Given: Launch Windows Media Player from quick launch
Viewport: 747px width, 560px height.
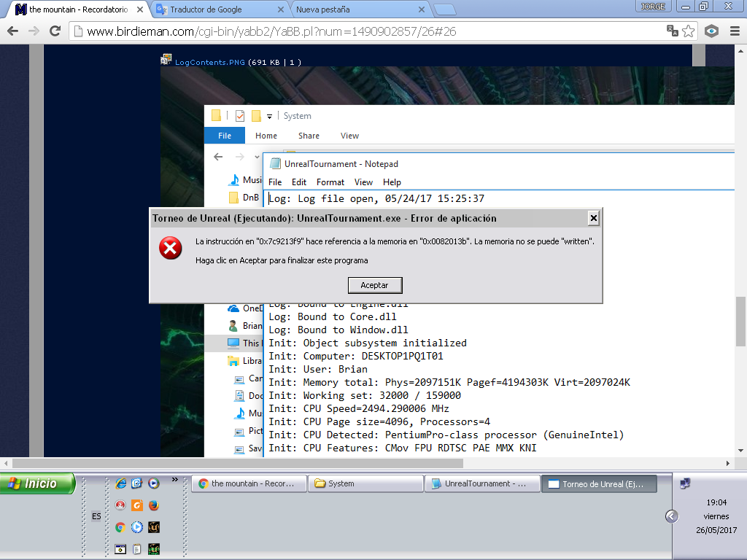Looking at the screenshot, I should click(153, 483).
